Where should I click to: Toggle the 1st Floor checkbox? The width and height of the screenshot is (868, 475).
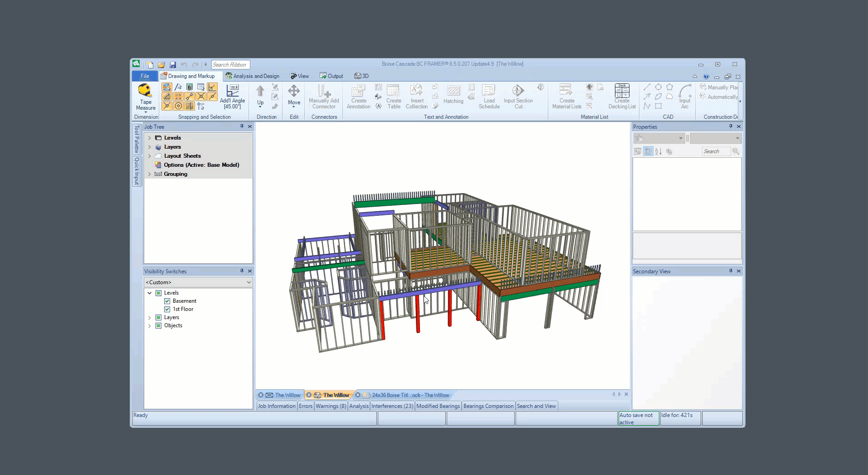tap(167, 309)
